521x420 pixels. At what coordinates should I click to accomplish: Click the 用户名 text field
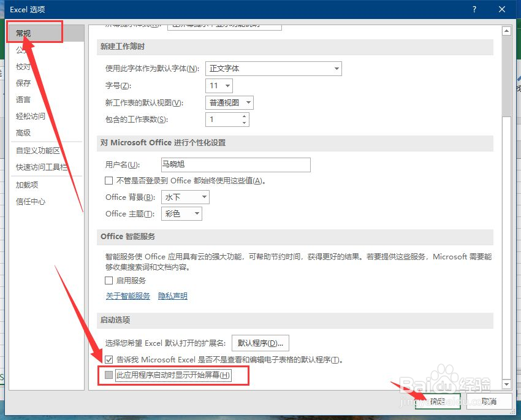(236, 165)
